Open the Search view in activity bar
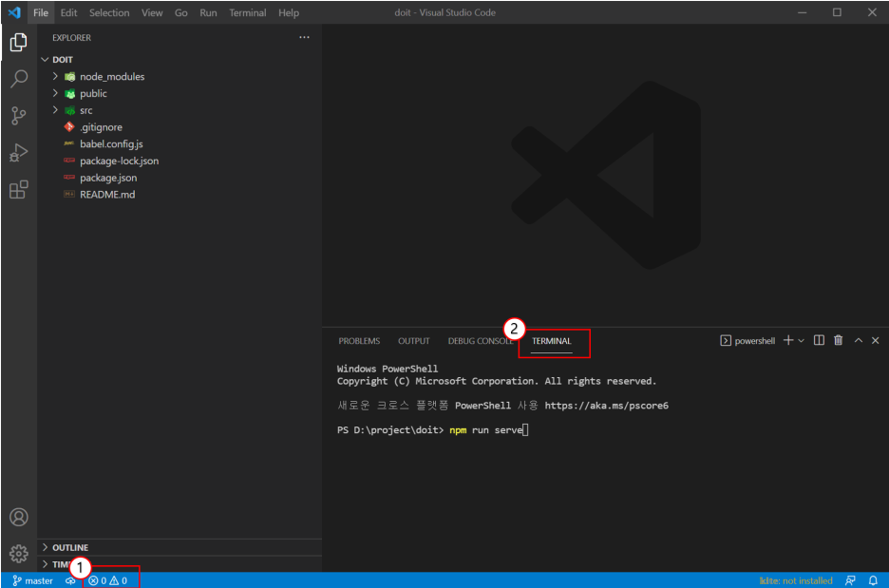 coord(19,79)
